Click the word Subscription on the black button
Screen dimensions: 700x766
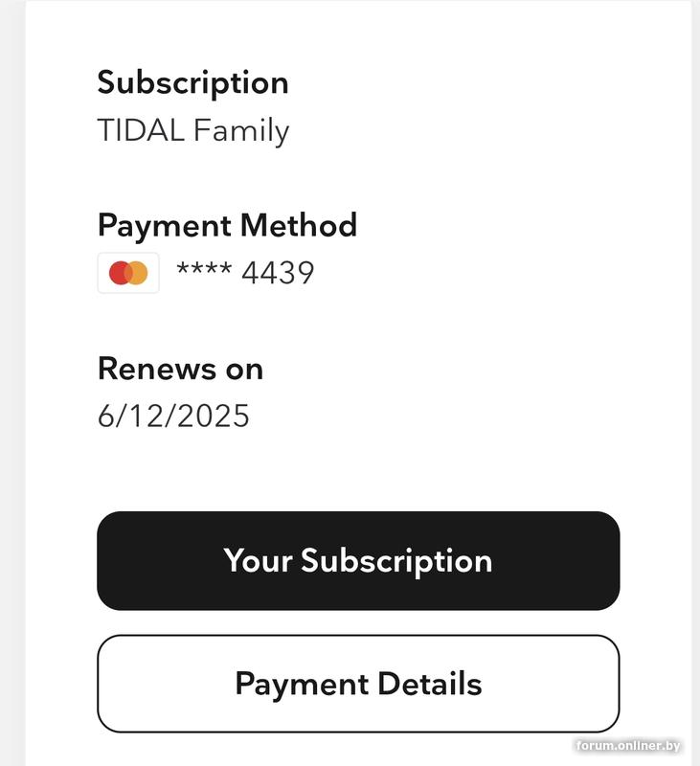(x=396, y=560)
